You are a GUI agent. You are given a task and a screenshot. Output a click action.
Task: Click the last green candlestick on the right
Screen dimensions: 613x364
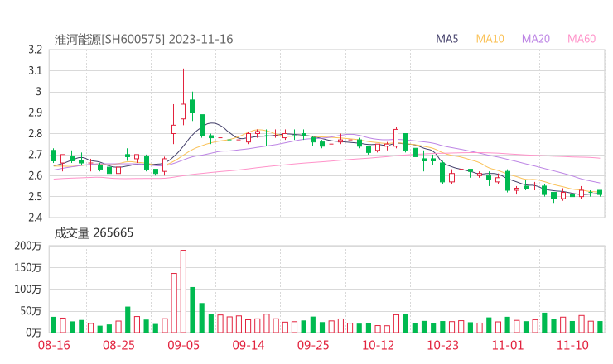point(600,193)
